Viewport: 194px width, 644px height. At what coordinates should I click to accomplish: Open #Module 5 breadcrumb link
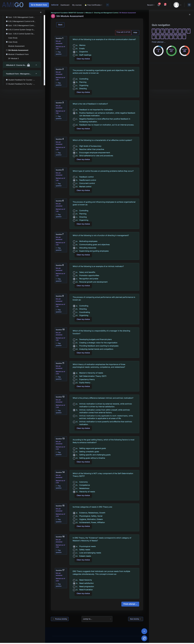pos(101,13)
